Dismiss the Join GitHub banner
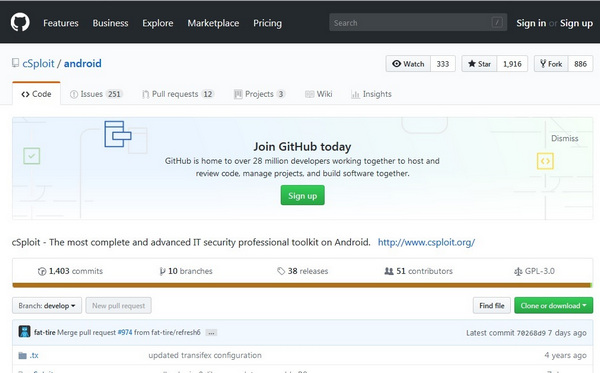 564,138
